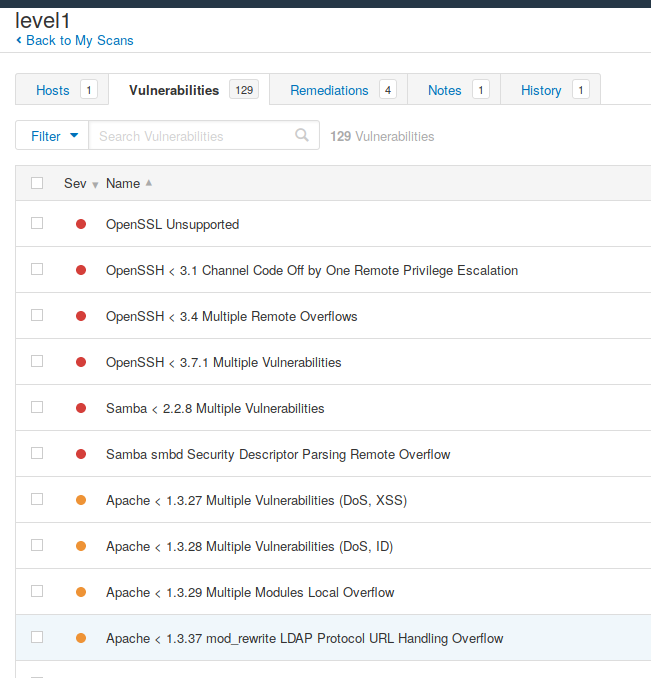Click the red dot beside Samba < 2.2.8
This screenshot has height=678, width=651.
[x=81, y=408]
